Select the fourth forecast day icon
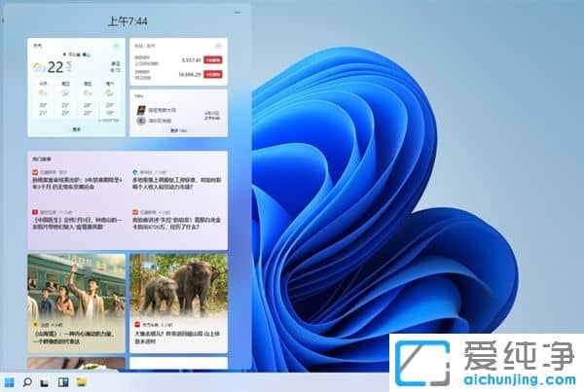 tap(109, 92)
